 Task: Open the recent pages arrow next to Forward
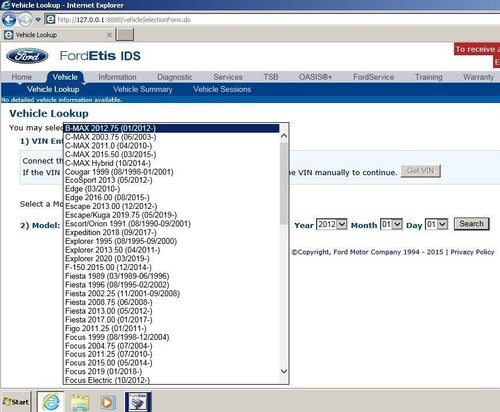pyautogui.click(x=38, y=20)
